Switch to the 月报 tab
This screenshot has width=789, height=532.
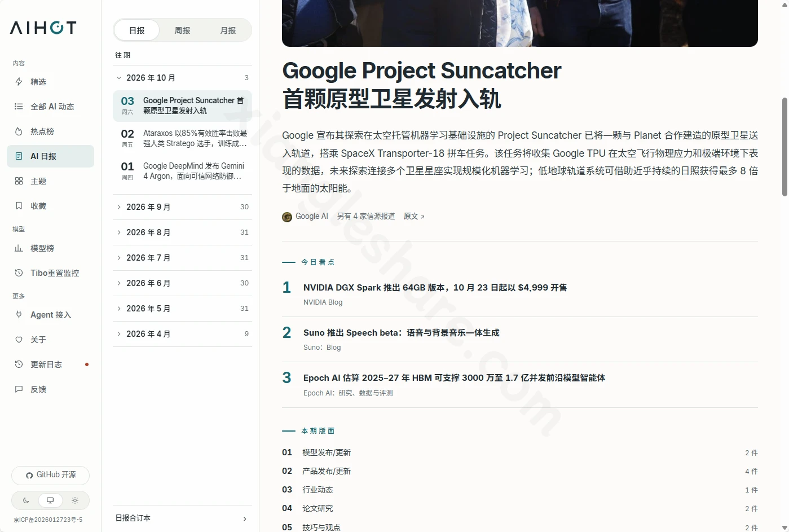pos(228,30)
